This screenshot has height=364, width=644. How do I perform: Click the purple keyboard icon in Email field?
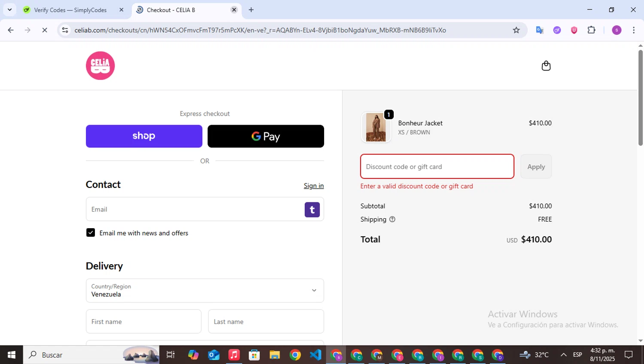point(312,210)
